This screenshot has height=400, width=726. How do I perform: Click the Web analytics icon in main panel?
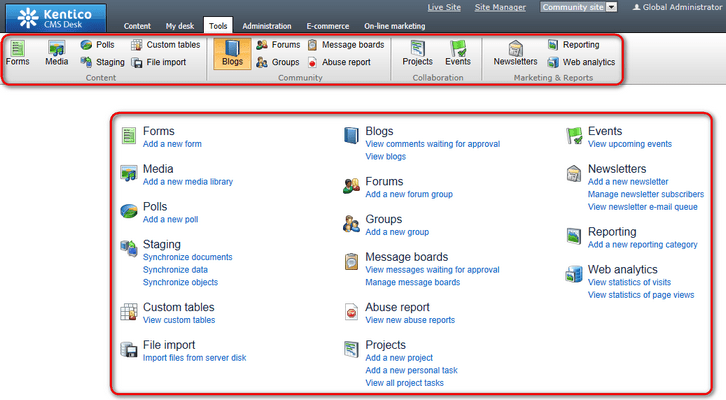[574, 274]
